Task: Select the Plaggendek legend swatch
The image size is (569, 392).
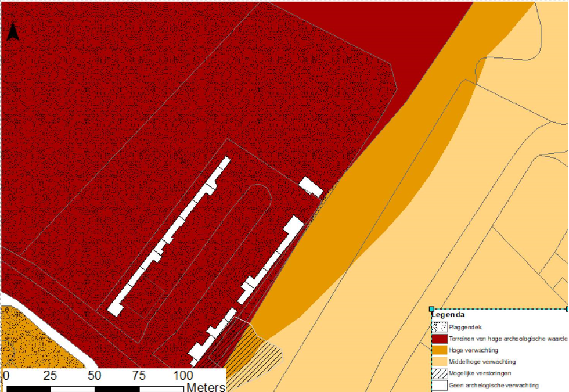Action: coord(440,327)
